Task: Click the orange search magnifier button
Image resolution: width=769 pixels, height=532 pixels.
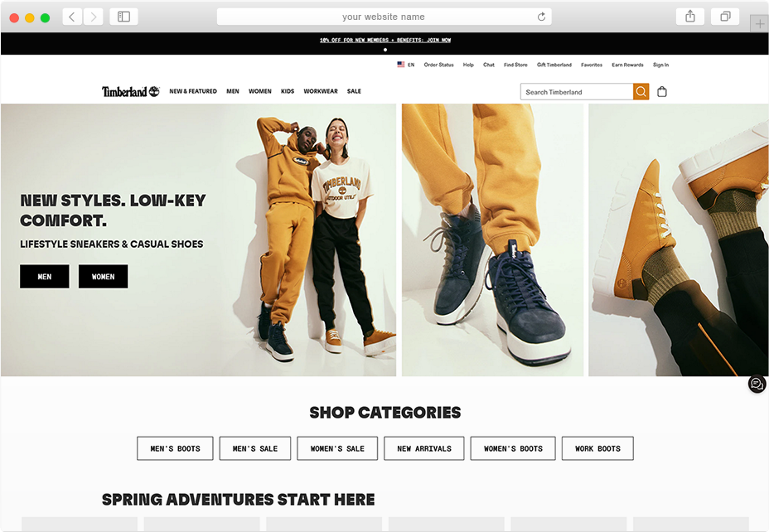Action: pyautogui.click(x=641, y=92)
